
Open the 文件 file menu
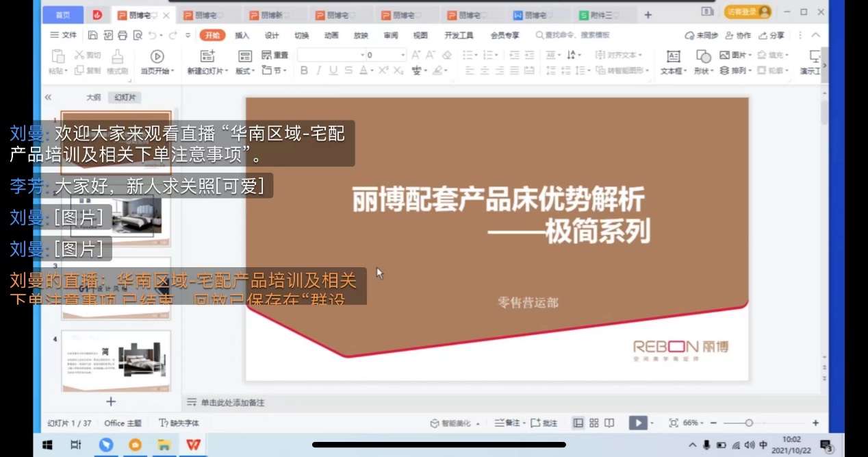(63, 35)
